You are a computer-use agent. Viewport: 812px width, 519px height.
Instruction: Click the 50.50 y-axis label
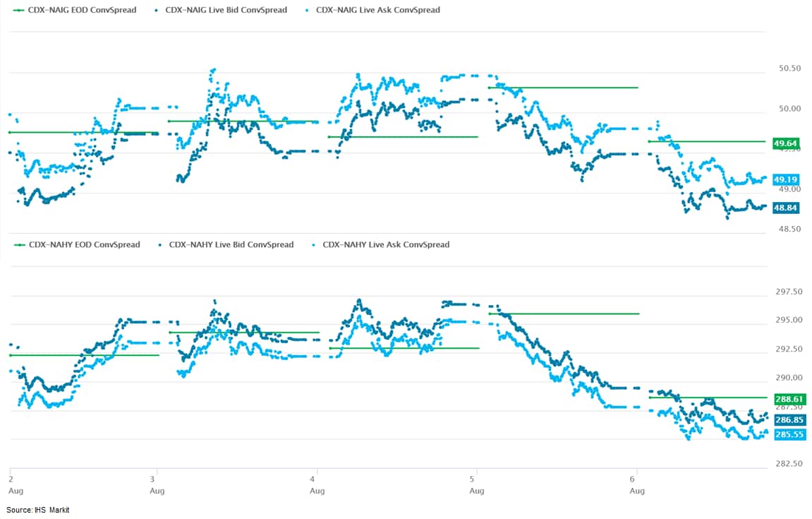788,68
